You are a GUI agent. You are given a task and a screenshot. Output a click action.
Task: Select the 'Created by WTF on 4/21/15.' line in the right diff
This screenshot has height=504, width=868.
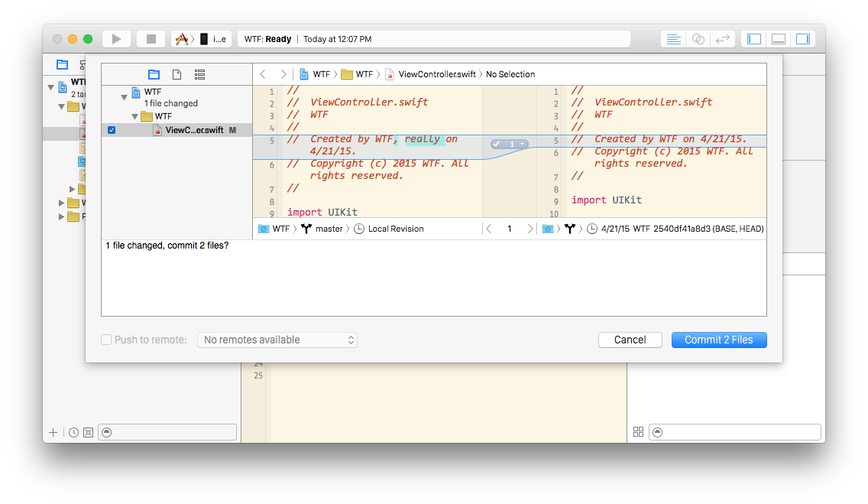659,139
